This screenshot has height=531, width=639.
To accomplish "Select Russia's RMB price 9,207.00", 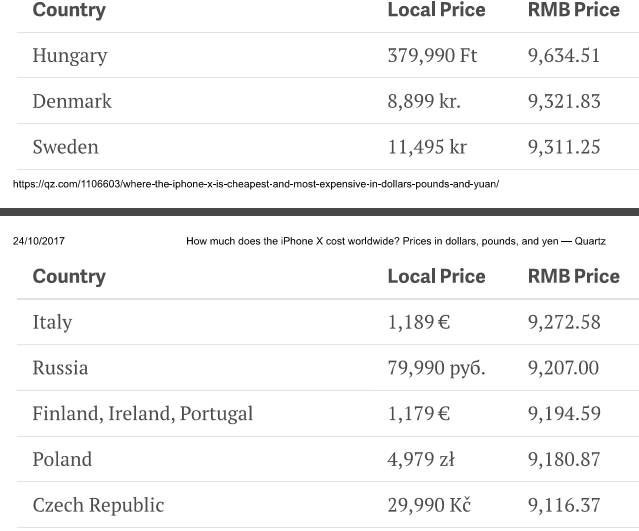I will click(x=564, y=369).
